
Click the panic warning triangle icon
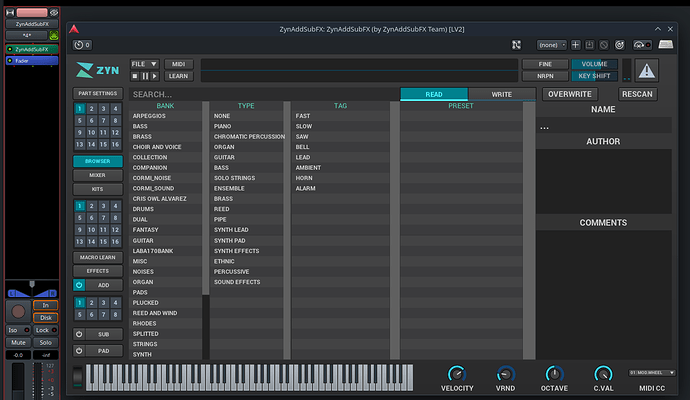(647, 70)
